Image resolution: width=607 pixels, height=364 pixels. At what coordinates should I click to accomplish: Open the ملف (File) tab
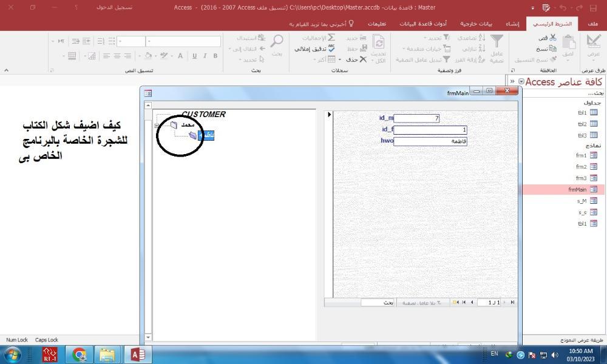[592, 24]
